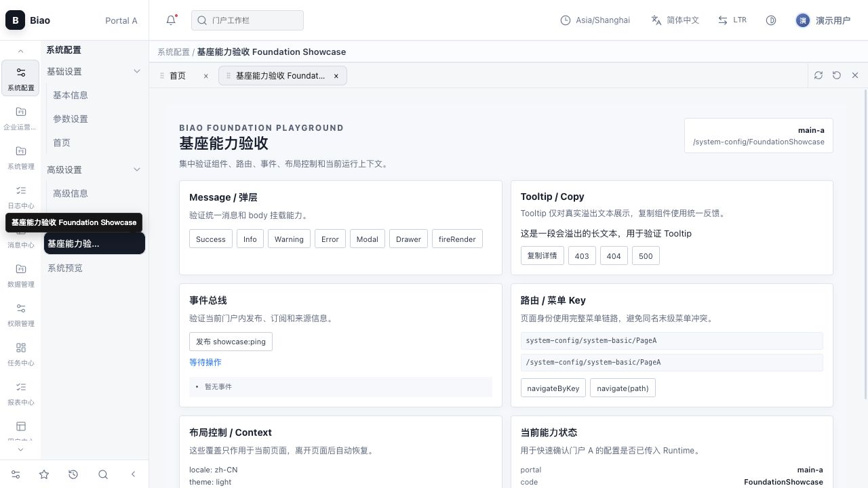
Task: Open history clock icon at the bottom bar
Action: (73, 474)
